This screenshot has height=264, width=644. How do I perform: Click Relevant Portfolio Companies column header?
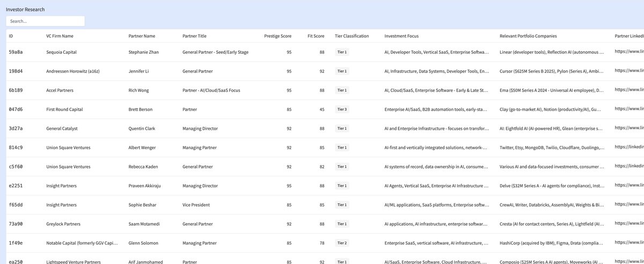(528, 36)
